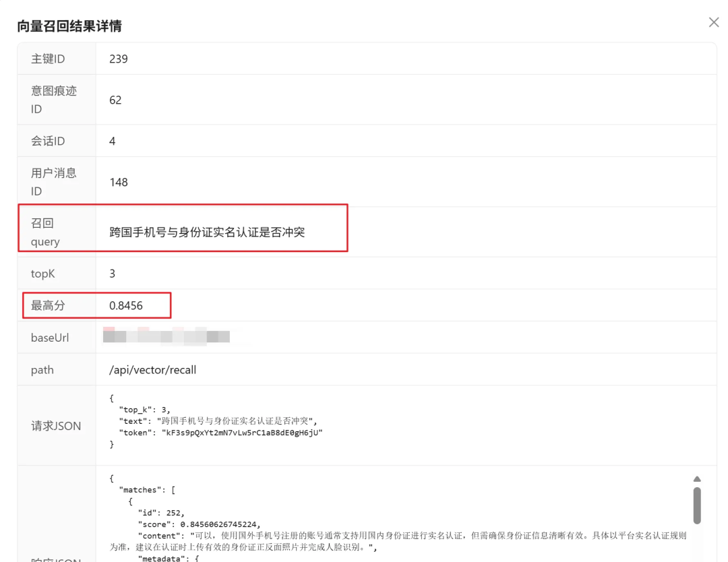728x562 pixels.
Task: Select the session ID value 4
Action: [113, 141]
